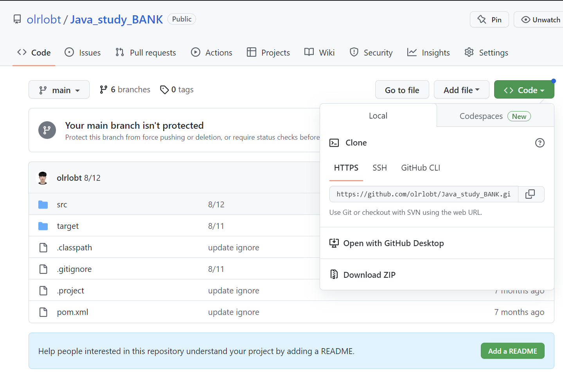
Task: Click the src folder icon
Action: 43,205
